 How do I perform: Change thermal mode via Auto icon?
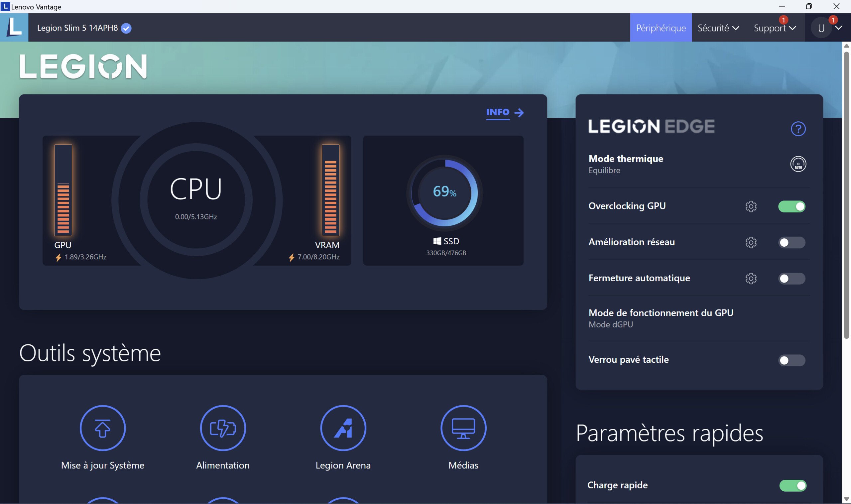(x=798, y=164)
